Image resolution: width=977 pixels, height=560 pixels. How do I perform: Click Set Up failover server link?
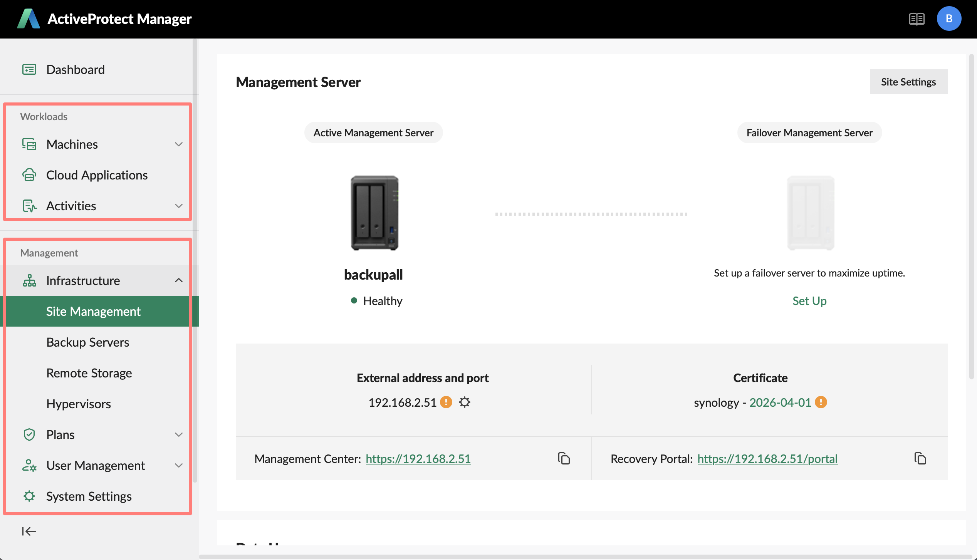pos(809,300)
